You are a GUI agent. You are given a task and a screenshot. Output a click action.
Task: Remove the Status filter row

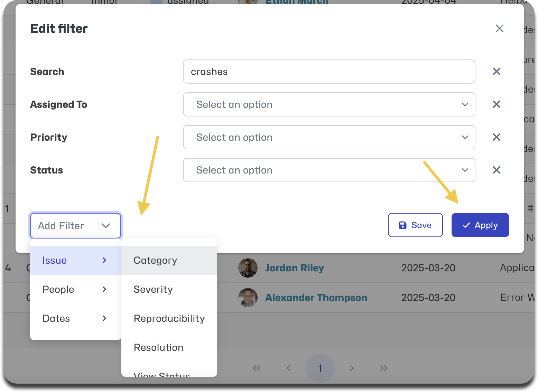(497, 170)
